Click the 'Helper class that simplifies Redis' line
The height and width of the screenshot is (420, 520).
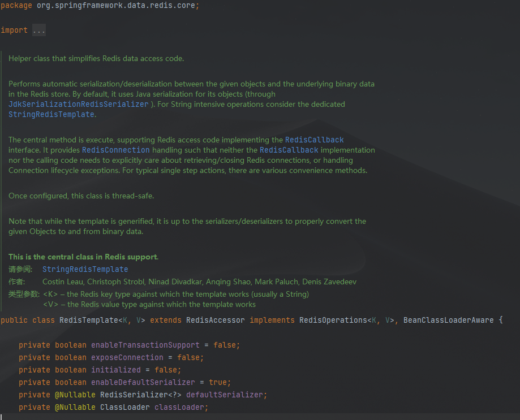click(96, 59)
